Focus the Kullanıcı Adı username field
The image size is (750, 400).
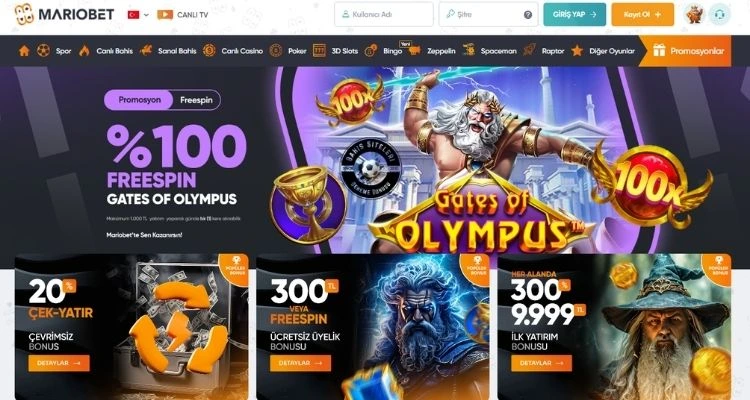coord(384,14)
